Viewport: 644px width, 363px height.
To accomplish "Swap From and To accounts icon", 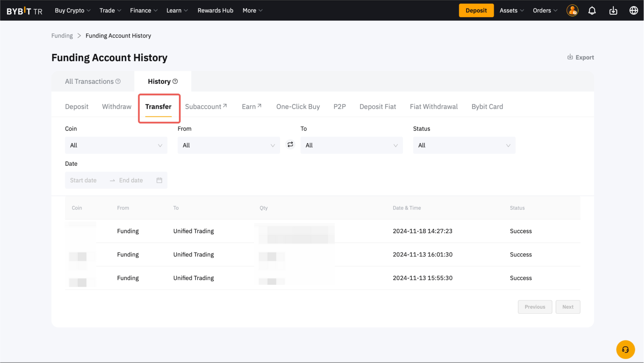I will (290, 145).
